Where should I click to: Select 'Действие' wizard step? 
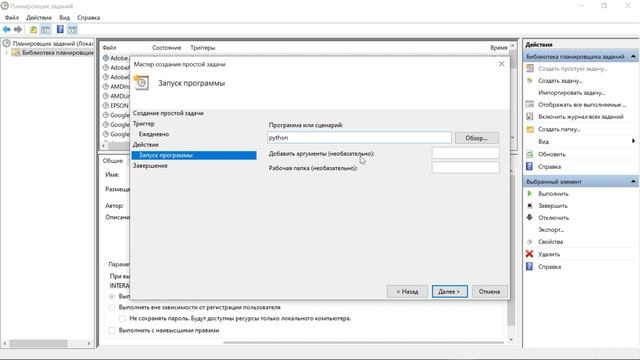[x=146, y=144]
